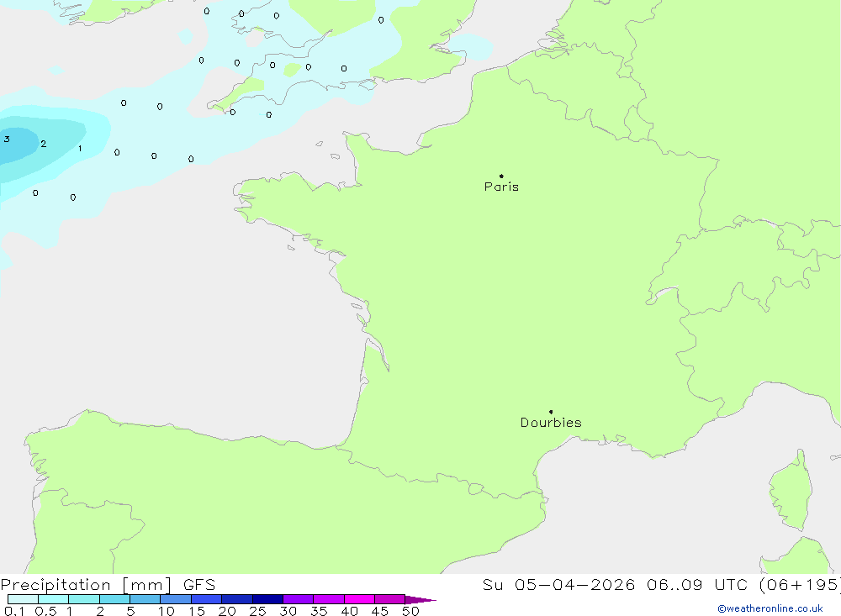The width and height of the screenshot is (841, 616).
Task: Click the Dourbies location label
Action: (551, 423)
